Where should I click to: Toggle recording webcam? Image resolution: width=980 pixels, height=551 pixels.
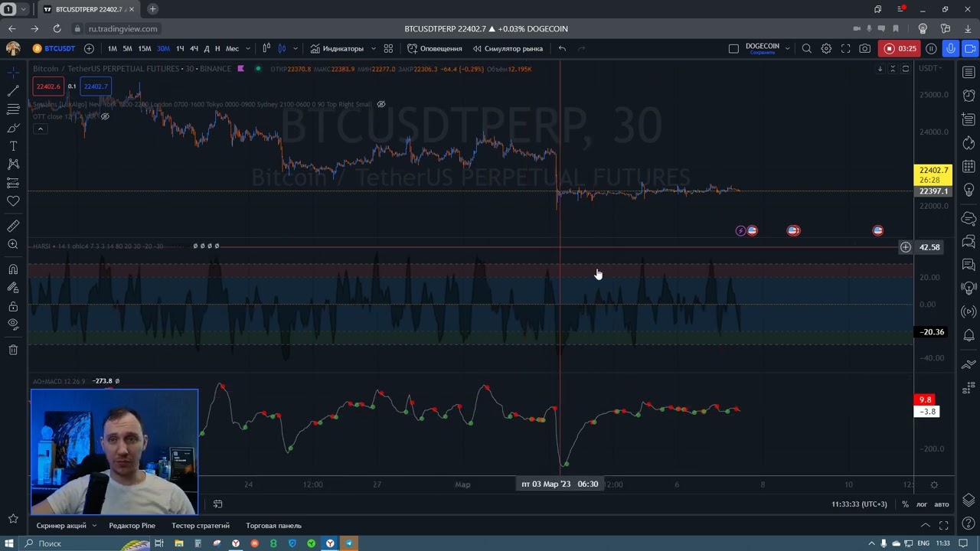[970, 48]
